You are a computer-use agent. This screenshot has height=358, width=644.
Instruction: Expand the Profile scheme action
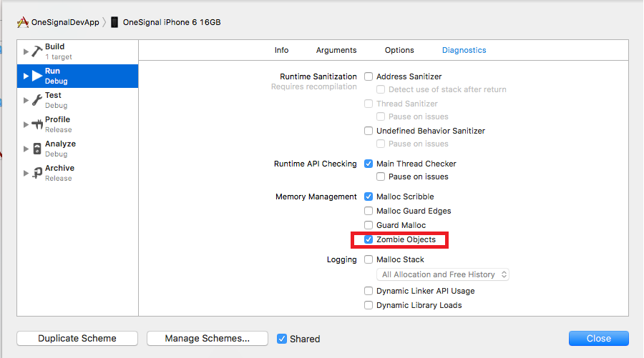point(26,124)
